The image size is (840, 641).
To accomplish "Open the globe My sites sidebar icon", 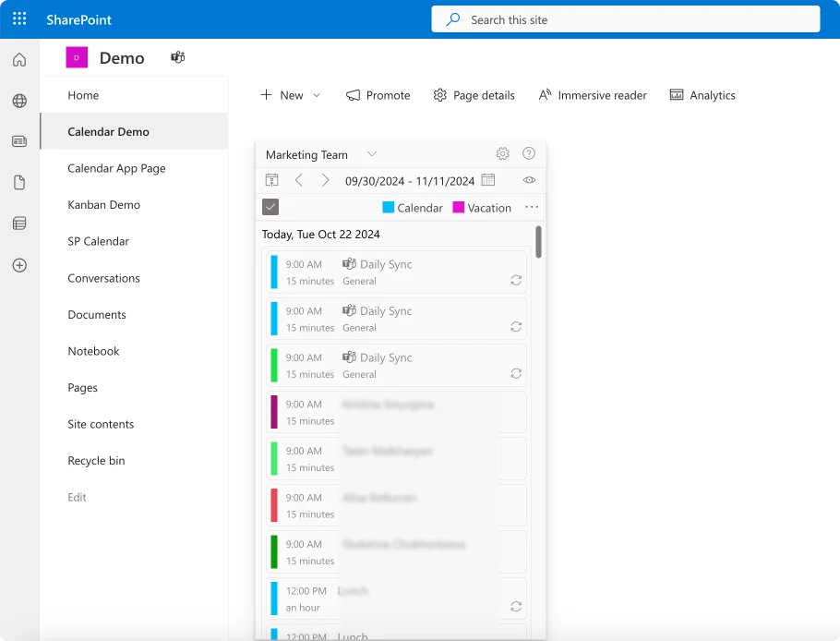I will (x=19, y=101).
